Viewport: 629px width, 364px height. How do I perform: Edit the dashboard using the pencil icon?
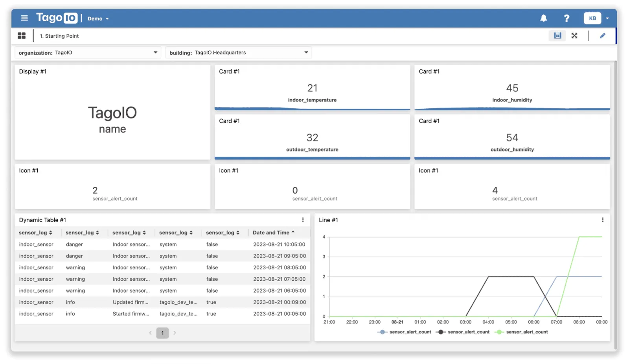[603, 35]
